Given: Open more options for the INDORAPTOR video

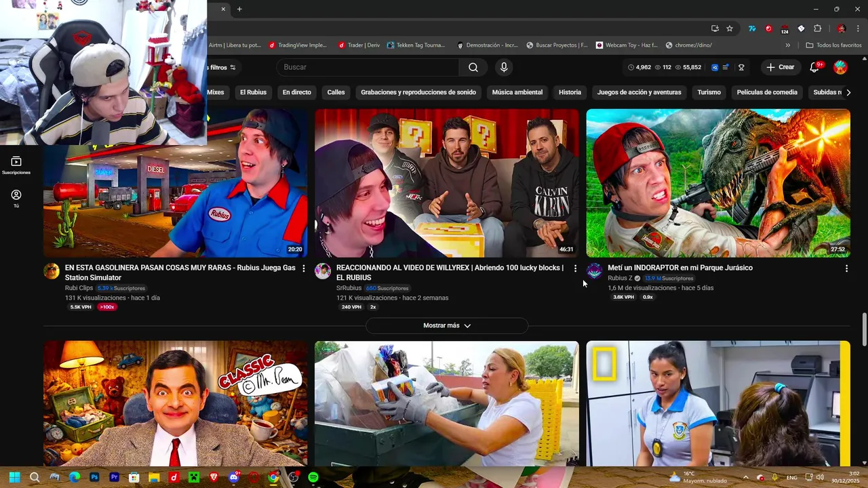Looking at the screenshot, I should click(846, 268).
